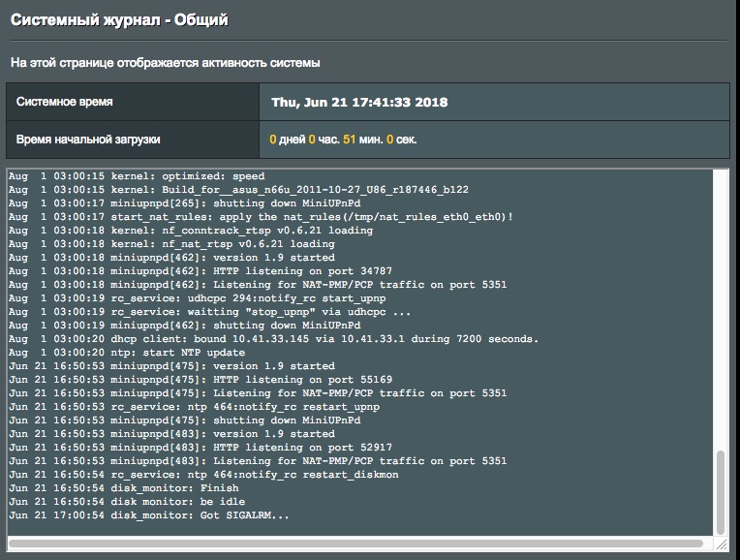Click the horizontal scrollbar of the log
740x560 pixels.
[x=358, y=544]
